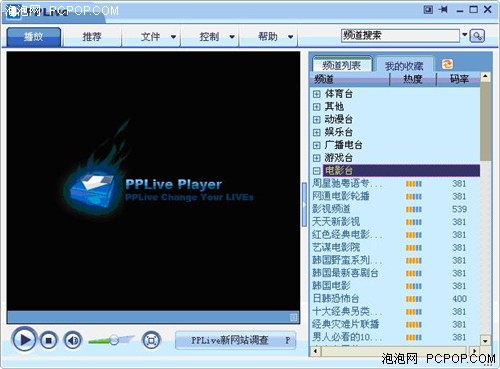Image resolution: width=500 pixels, height=369 pixels.
Task: Expand the 广播电台 category
Action: 316,145
